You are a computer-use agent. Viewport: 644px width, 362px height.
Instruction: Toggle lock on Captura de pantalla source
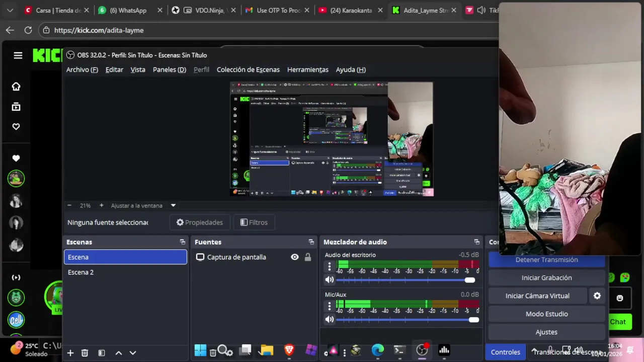(x=308, y=257)
